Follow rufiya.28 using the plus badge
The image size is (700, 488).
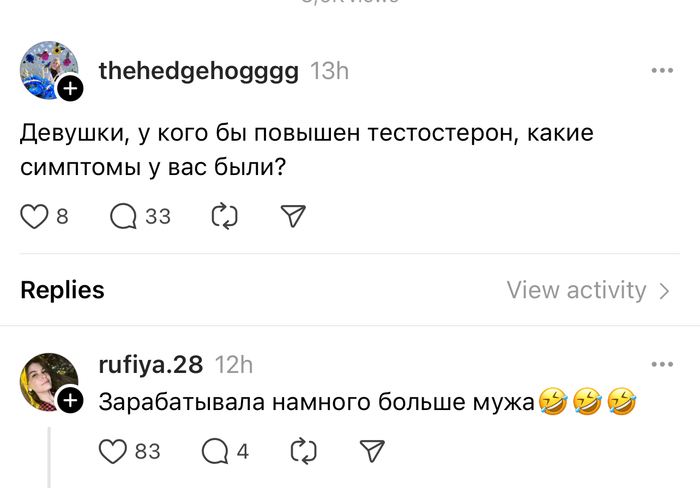pyautogui.click(x=70, y=401)
